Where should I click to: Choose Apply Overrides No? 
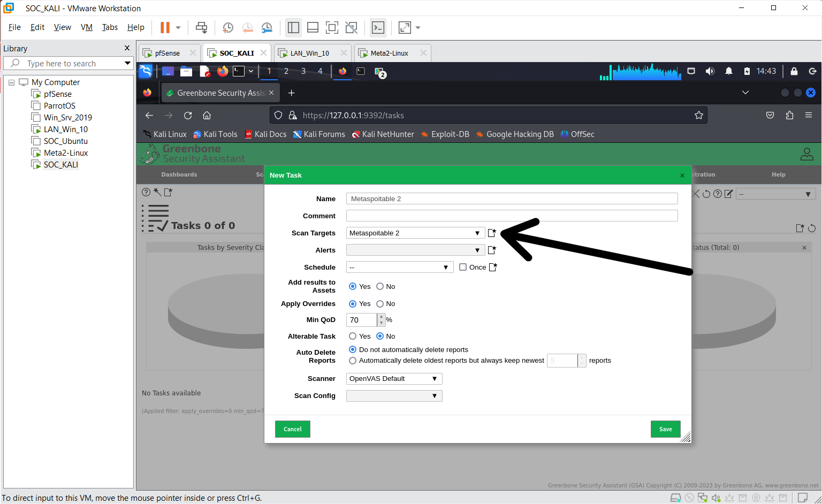coord(380,303)
